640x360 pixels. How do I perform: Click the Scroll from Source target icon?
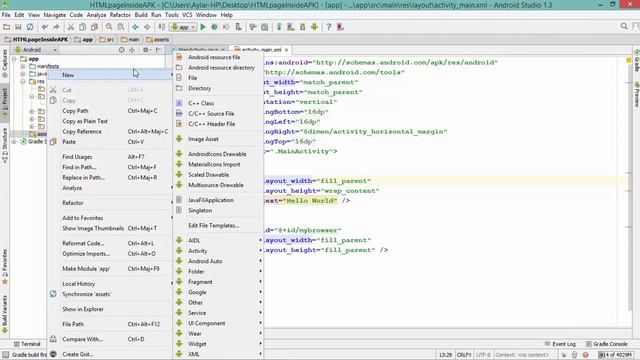click(x=121, y=50)
